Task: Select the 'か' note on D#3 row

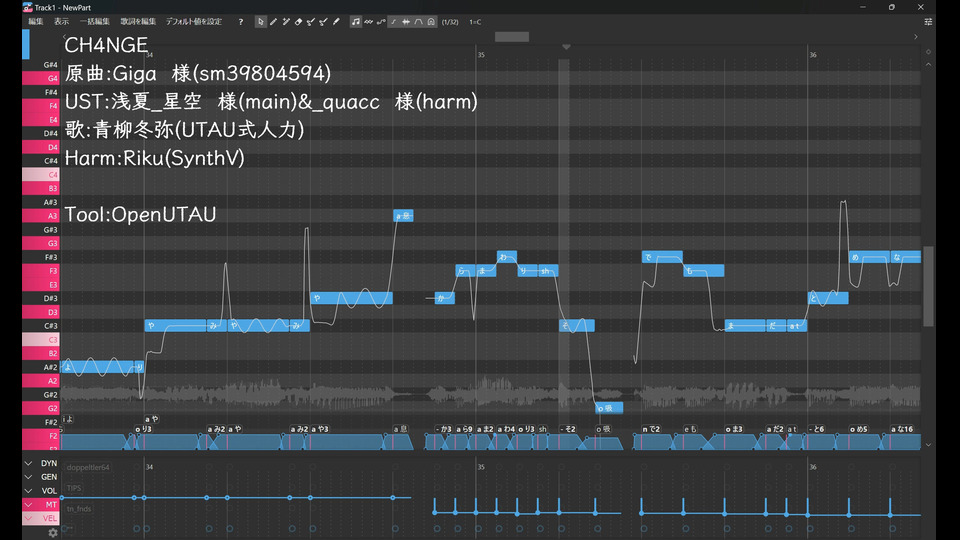Action: tap(444, 298)
